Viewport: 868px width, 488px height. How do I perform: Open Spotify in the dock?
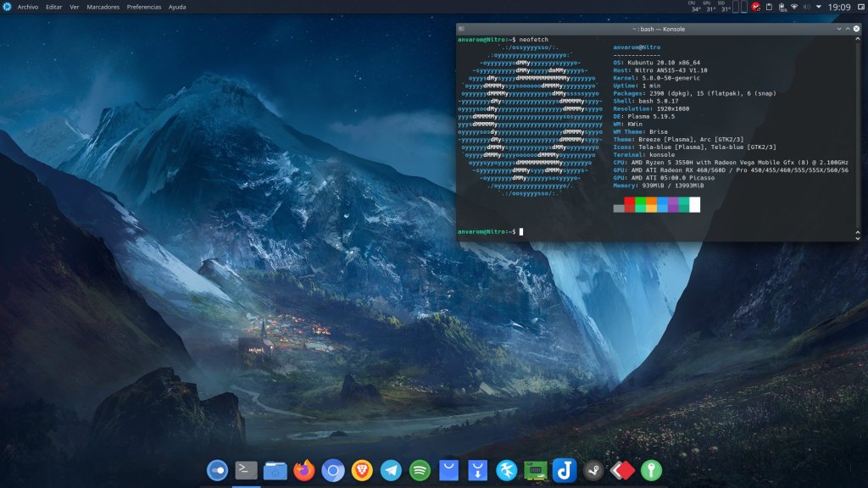click(420, 469)
